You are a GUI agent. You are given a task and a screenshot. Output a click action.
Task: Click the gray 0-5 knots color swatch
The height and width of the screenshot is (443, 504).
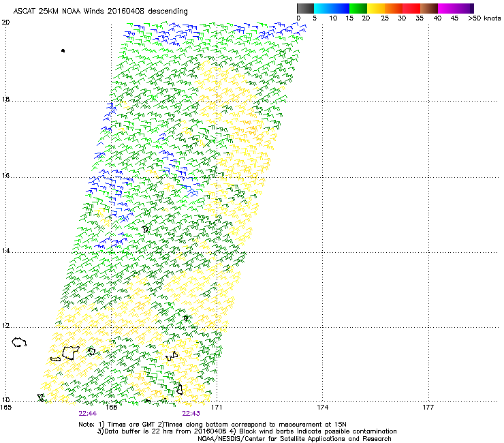[305, 8]
